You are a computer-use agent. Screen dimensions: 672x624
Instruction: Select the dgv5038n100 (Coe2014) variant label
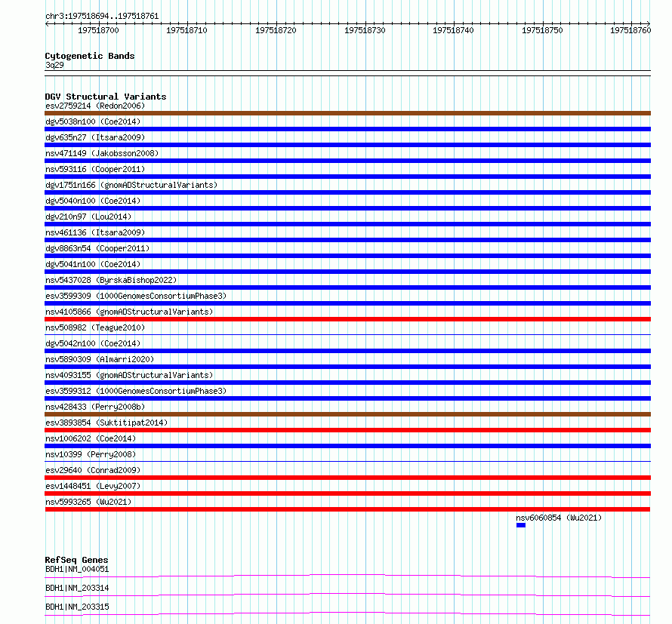click(93, 121)
